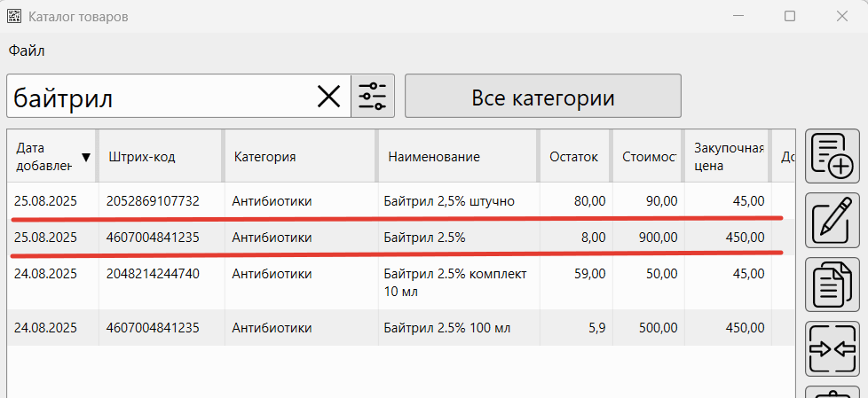Viewport: 868px width, 398px height.
Task: Click the partially visible bottom toolbar icon
Action: (832, 393)
